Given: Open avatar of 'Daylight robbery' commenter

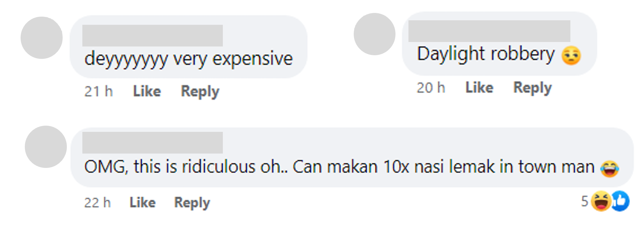Looking at the screenshot, I should (374, 34).
